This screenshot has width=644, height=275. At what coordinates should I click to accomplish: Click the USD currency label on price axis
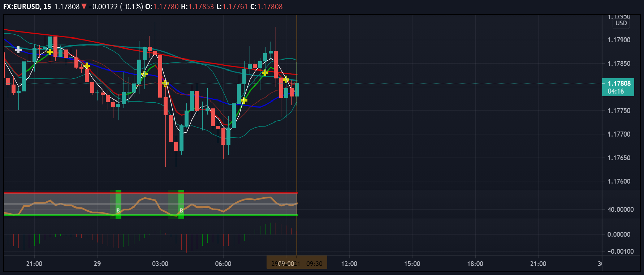click(x=621, y=23)
